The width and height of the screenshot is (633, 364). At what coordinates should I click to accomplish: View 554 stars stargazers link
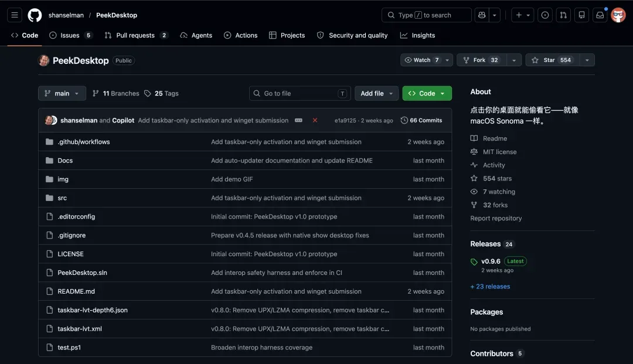tap(491, 178)
